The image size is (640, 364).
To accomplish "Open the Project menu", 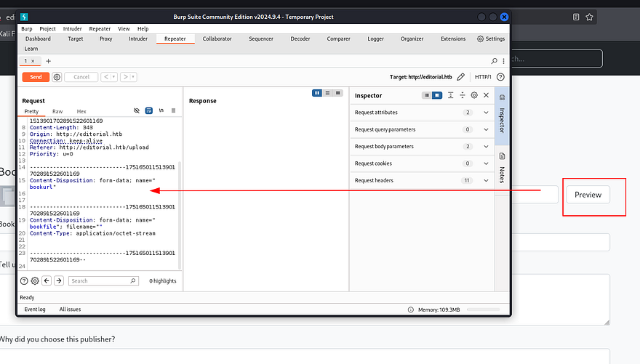I will [x=47, y=29].
